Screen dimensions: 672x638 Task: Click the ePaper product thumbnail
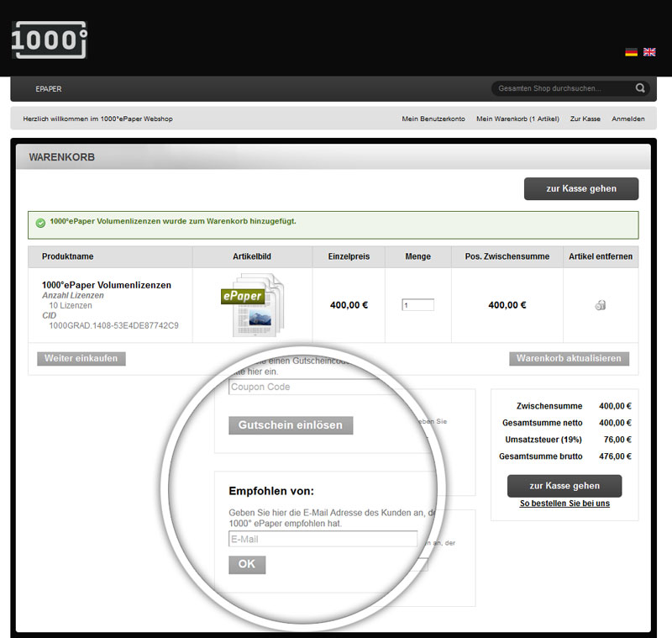coord(253,305)
